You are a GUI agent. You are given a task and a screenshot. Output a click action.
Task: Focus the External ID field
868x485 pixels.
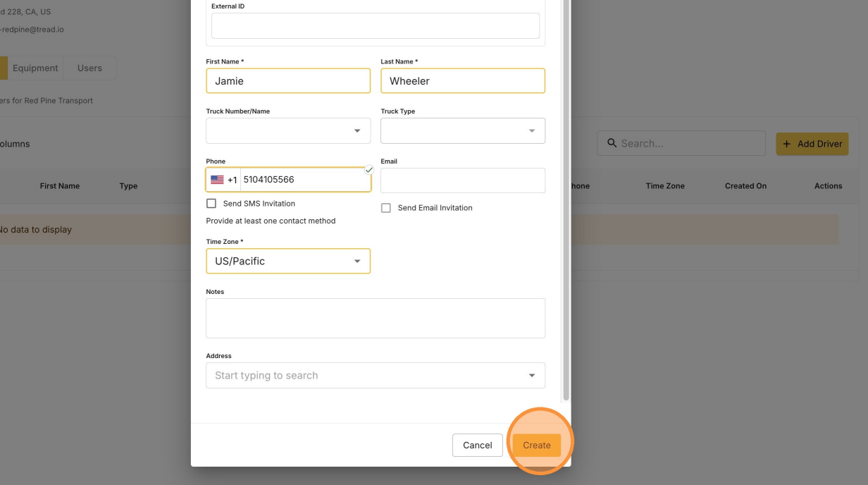[376, 25]
